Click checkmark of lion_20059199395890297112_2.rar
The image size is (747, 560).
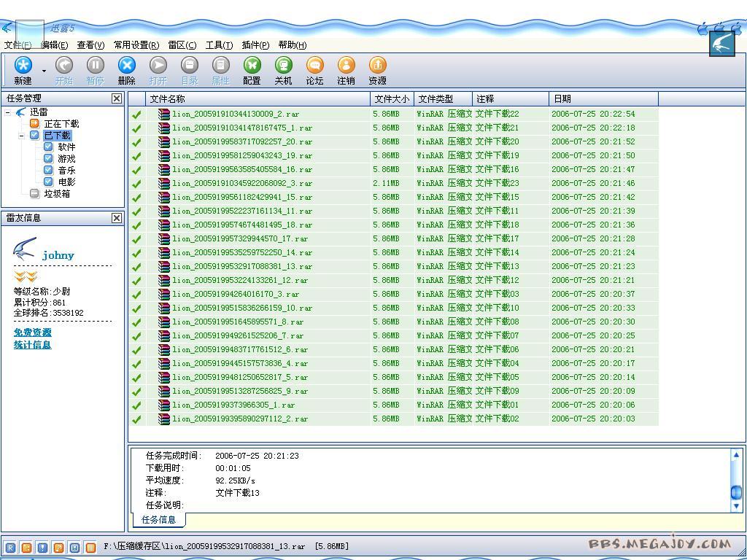pos(136,419)
